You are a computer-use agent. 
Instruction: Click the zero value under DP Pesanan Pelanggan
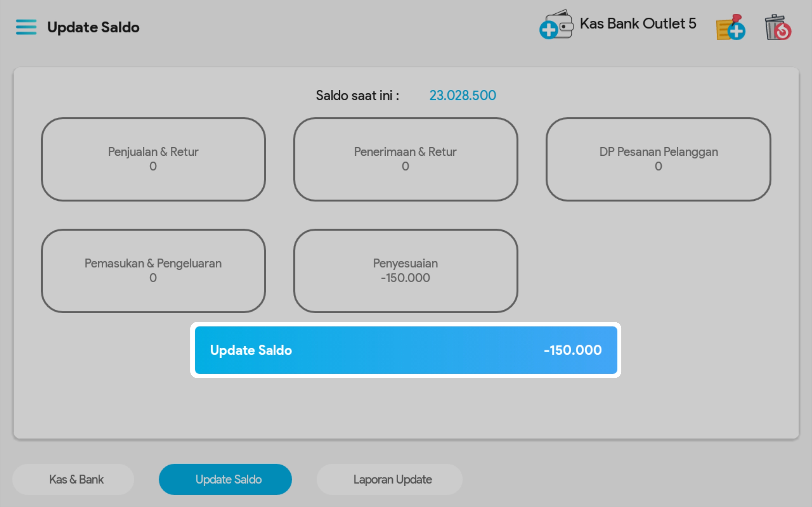[x=658, y=166]
